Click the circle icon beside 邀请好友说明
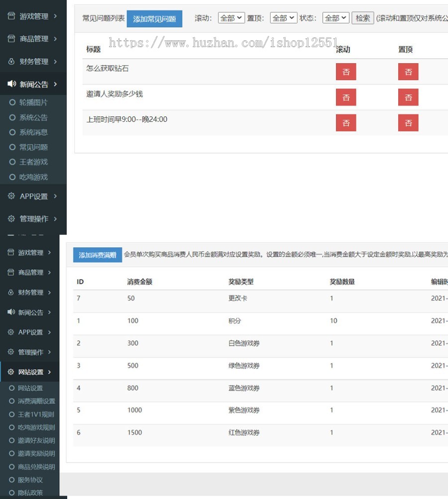The width and height of the screenshot is (448, 499). click(x=12, y=440)
